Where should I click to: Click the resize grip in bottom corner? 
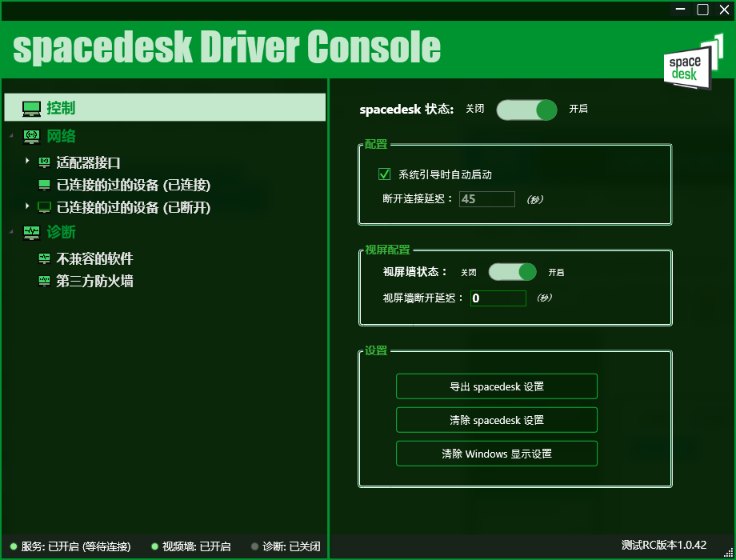pos(729,554)
